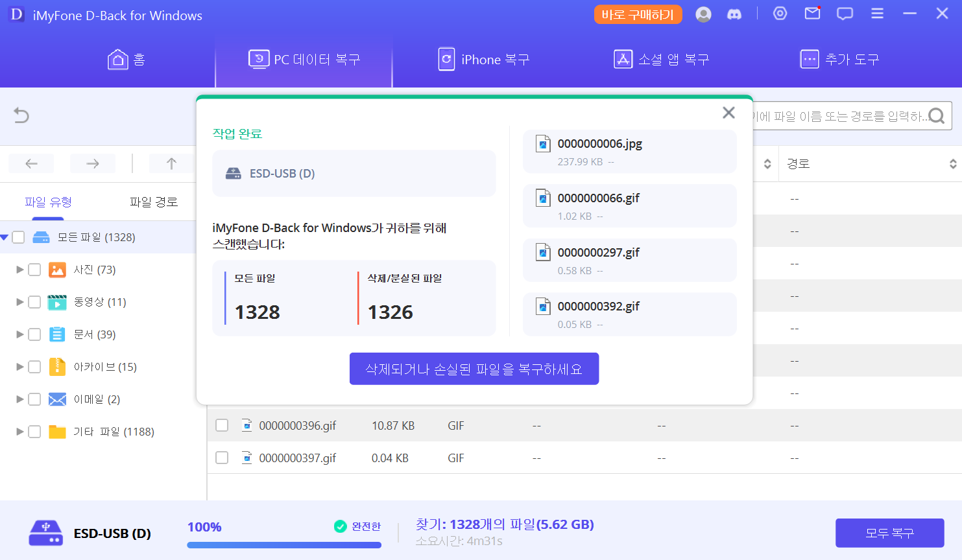Check the 문서 (39) checkbox
Screen dimensions: 962x560
point(34,334)
